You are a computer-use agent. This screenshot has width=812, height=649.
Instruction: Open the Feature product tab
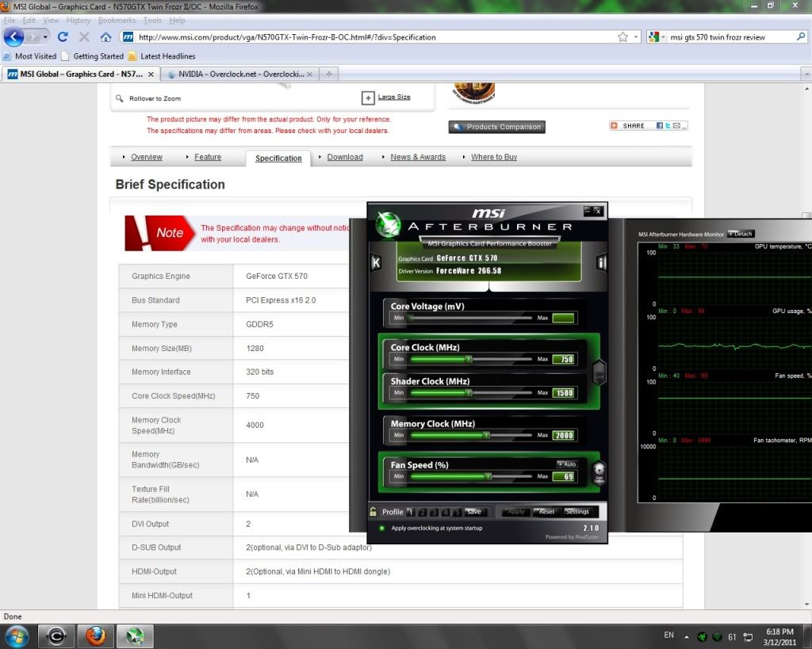(x=208, y=157)
